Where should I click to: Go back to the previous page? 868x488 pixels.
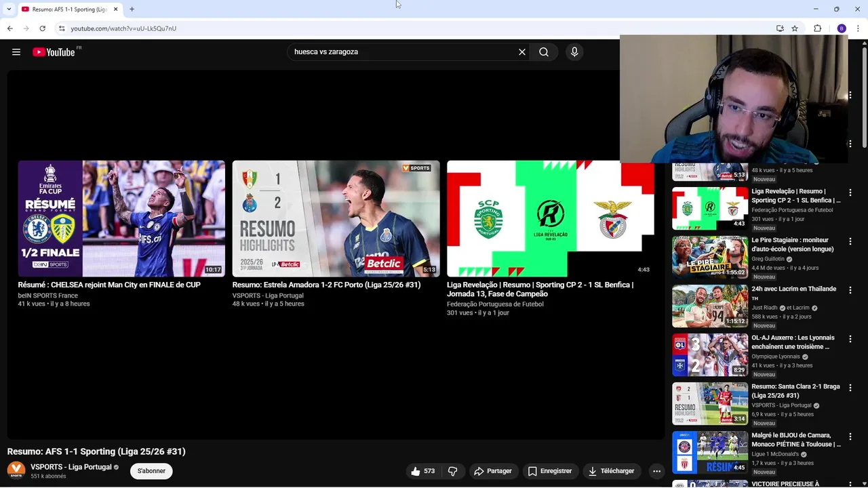pos(9,28)
